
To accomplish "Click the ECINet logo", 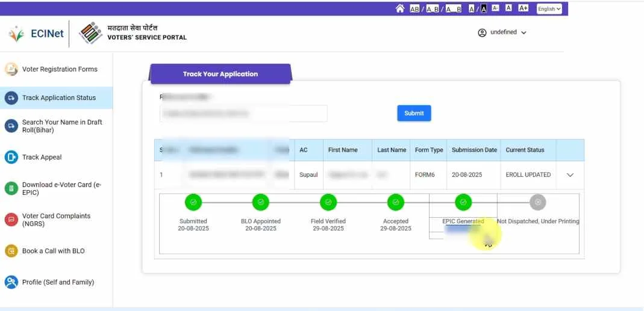I will pyautogui.click(x=36, y=34).
